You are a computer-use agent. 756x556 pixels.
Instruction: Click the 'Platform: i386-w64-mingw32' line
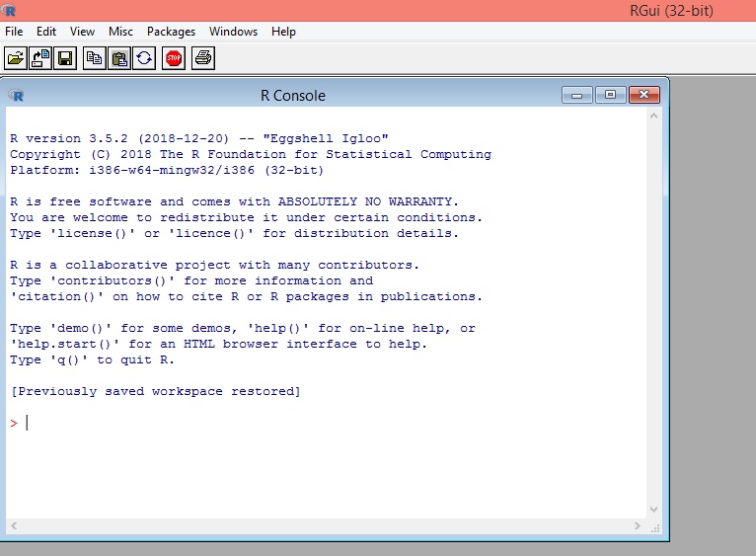point(167,171)
